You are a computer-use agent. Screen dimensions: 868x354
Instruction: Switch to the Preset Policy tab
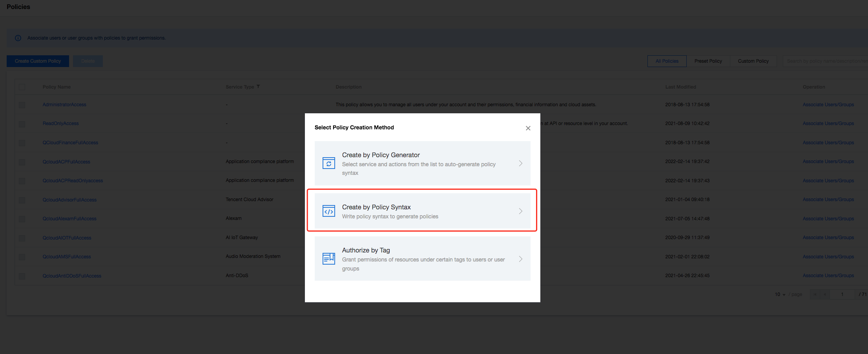pyautogui.click(x=708, y=61)
